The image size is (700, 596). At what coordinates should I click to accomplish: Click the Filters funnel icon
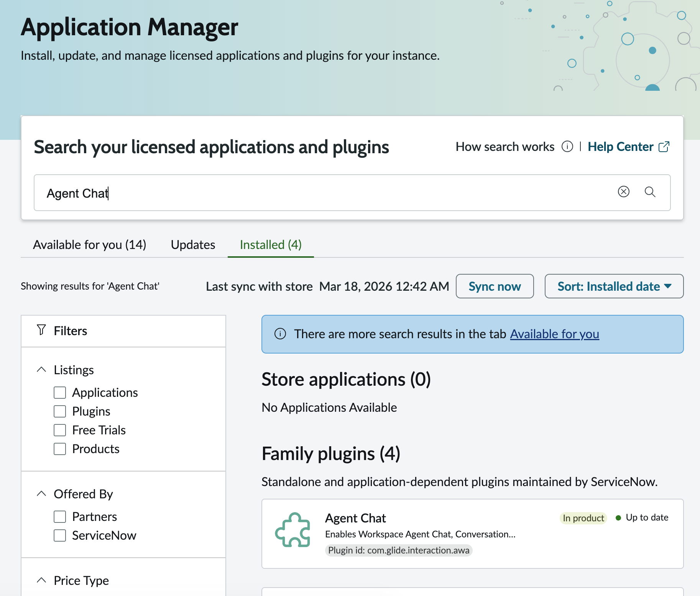pyautogui.click(x=41, y=330)
